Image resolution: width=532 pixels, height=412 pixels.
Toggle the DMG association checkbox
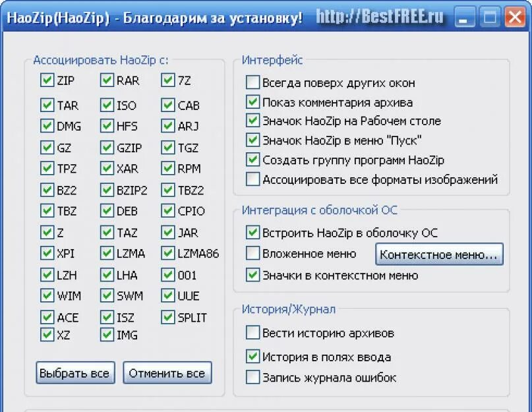(x=47, y=126)
